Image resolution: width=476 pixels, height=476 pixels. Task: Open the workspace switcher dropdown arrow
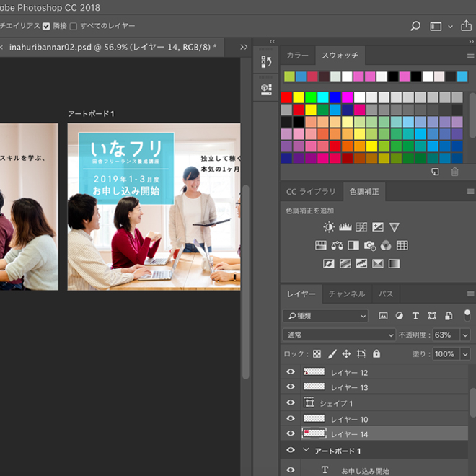[451, 27]
